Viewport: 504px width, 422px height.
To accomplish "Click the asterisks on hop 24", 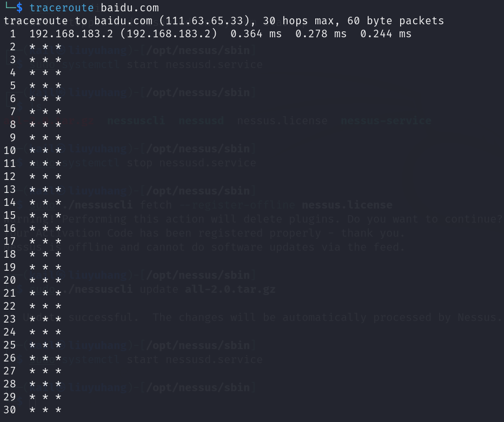I will click(x=45, y=332).
